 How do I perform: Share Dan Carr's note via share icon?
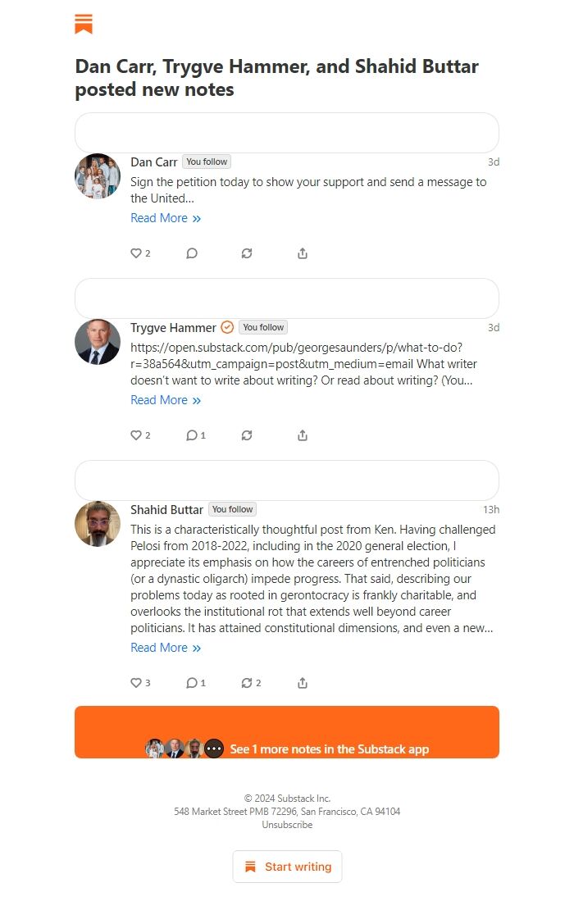[303, 253]
